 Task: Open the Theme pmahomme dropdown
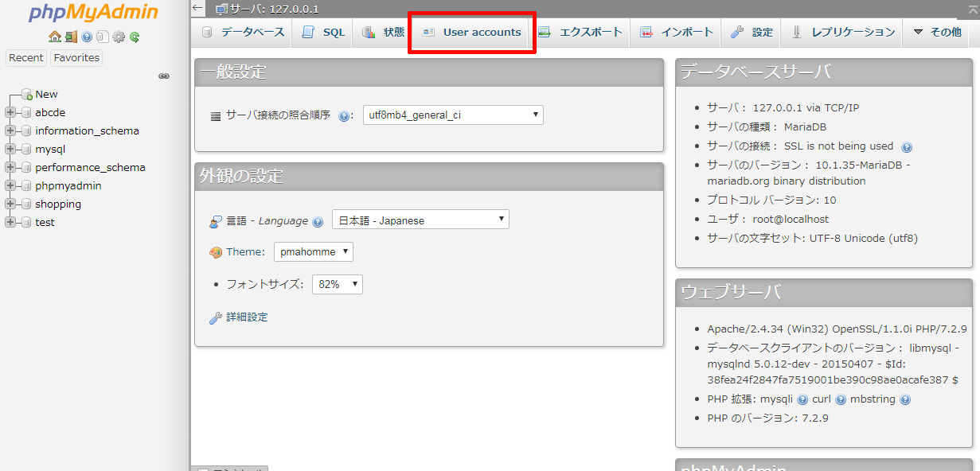314,252
